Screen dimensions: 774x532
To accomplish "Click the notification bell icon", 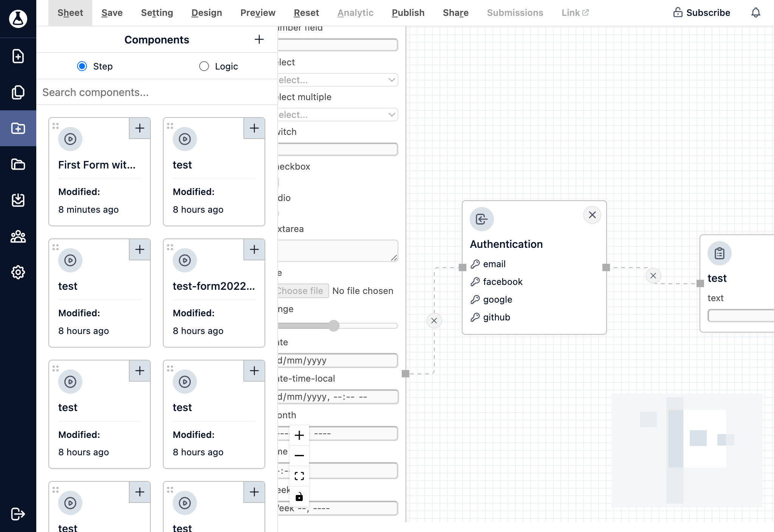I will (756, 13).
